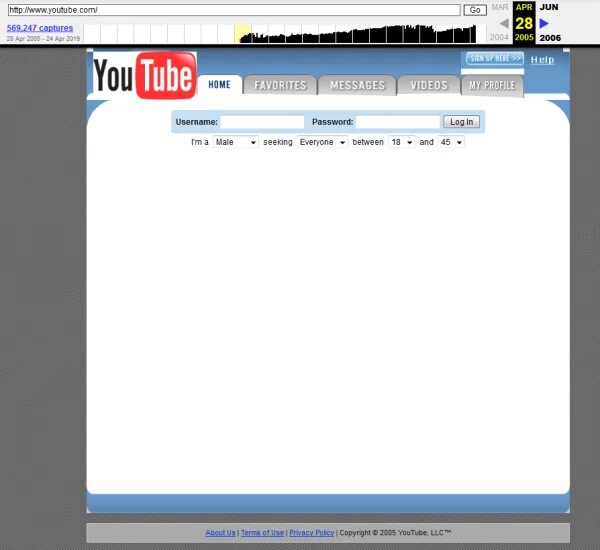Screen dimensions: 600x550
Task: Click the Sign Up Here button
Action: click(495, 59)
